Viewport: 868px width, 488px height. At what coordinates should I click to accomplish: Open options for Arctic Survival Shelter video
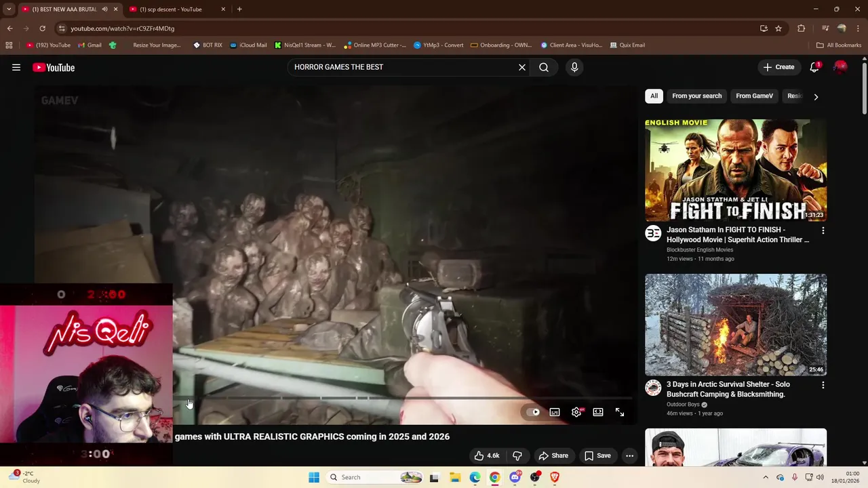(x=823, y=385)
